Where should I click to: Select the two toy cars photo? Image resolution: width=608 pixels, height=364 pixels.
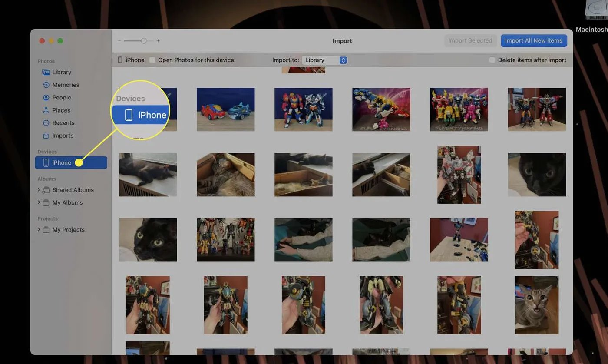click(226, 109)
